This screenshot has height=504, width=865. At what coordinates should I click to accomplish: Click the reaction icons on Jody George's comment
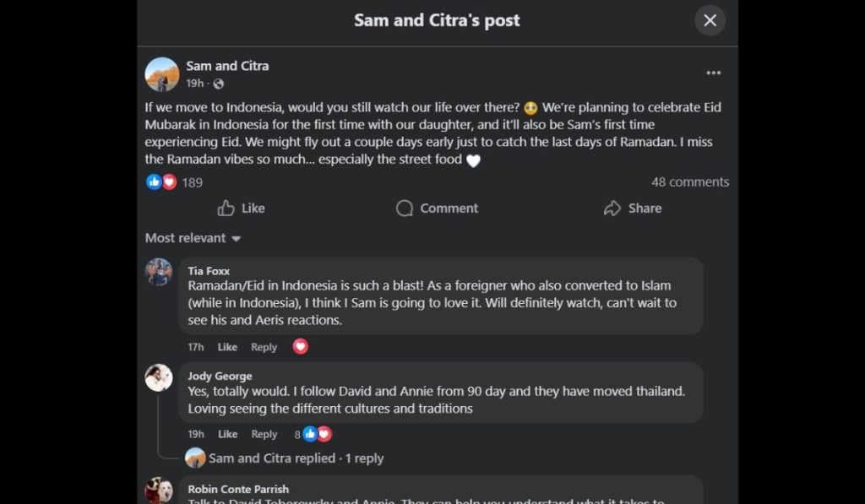(317, 434)
